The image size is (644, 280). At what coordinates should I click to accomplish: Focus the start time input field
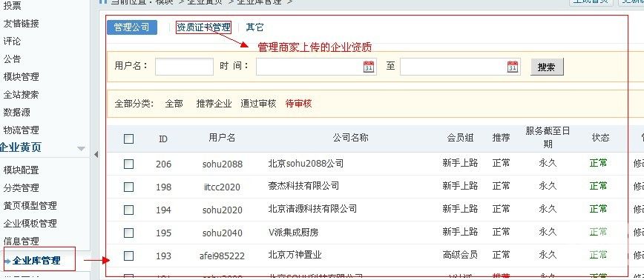click(316, 67)
